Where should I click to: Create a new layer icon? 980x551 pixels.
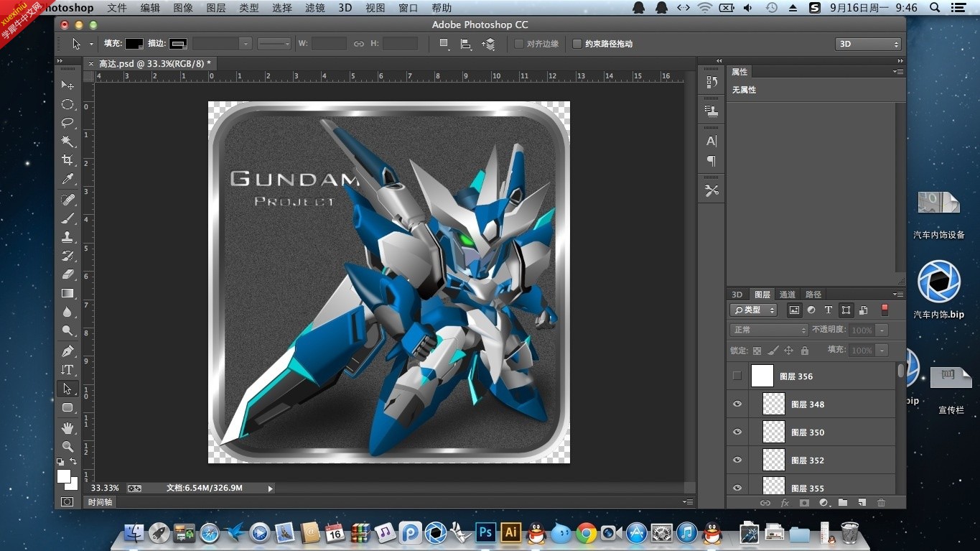(862, 503)
